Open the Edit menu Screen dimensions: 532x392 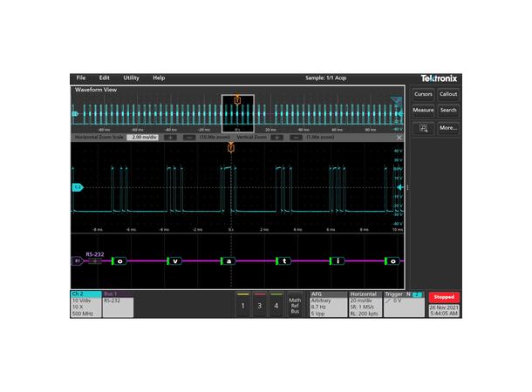coord(104,78)
